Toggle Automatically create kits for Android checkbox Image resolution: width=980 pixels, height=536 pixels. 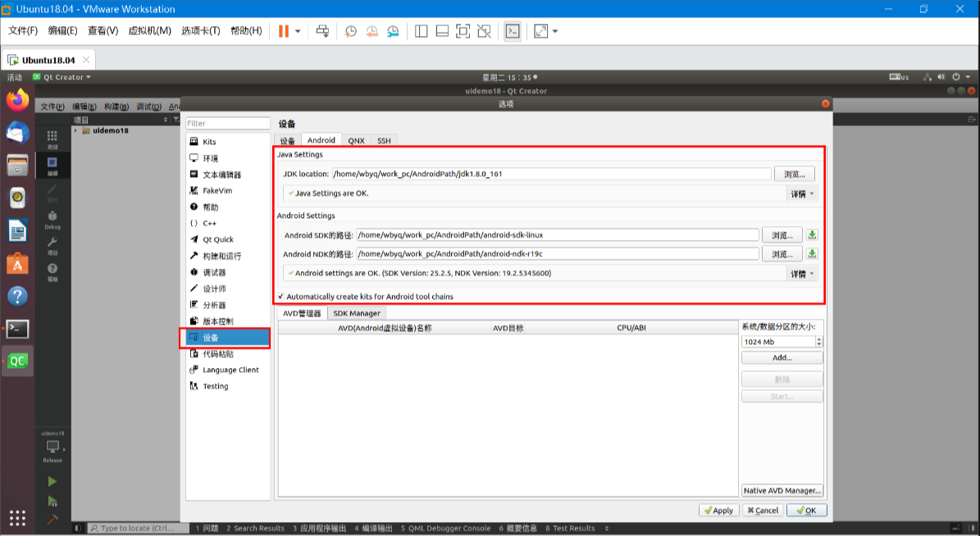pyautogui.click(x=281, y=297)
